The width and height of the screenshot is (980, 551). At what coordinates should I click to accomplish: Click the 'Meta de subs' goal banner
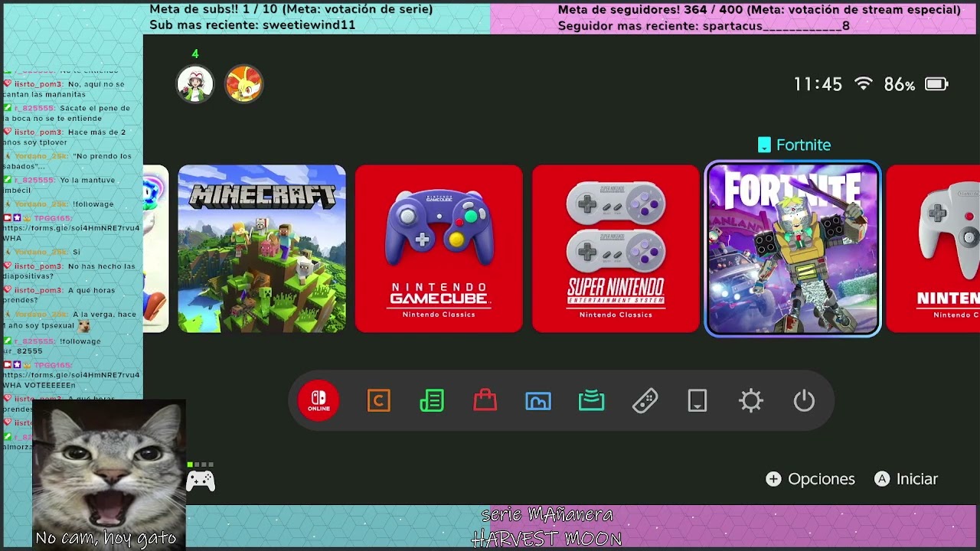click(291, 9)
